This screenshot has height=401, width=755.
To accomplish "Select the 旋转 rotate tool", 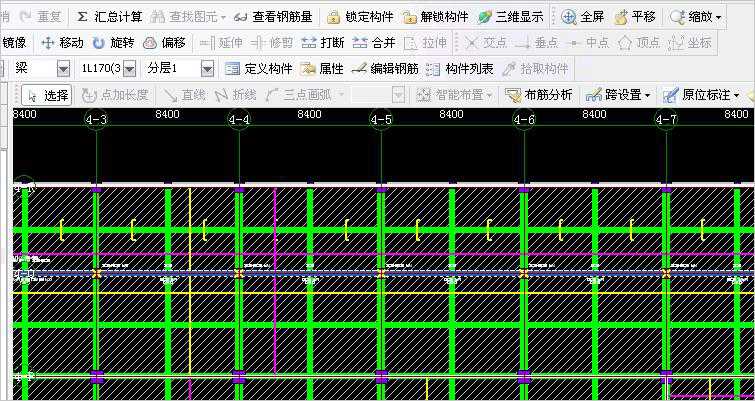I will (x=114, y=43).
